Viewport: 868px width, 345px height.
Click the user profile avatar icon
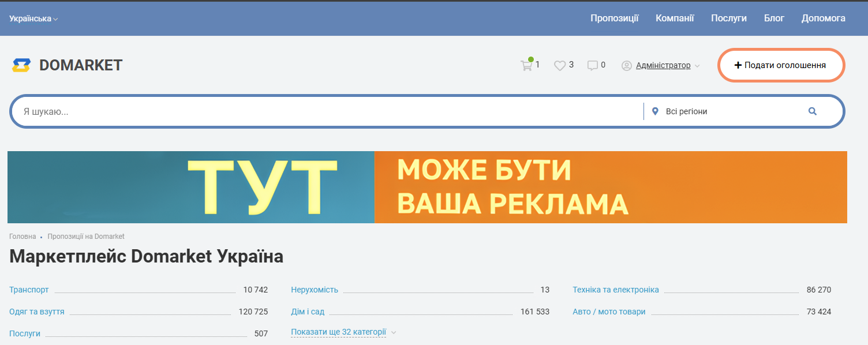(626, 66)
